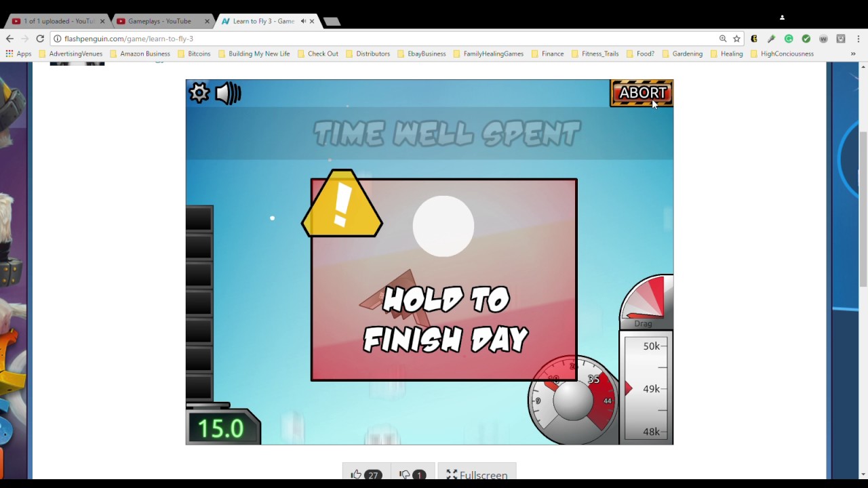
Task: Reload the current page
Action: click(x=40, y=39)
